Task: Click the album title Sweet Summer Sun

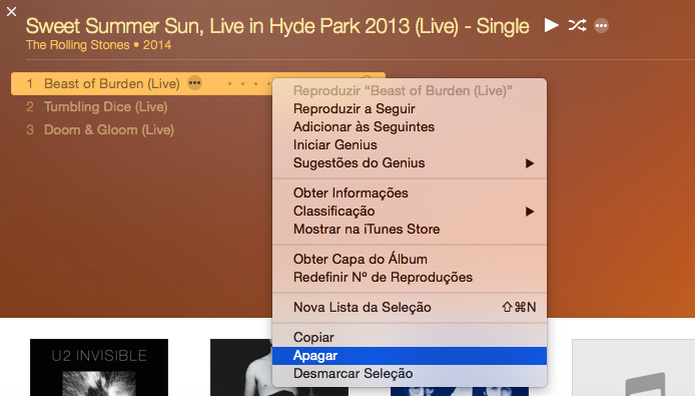Action: (277, 26)
